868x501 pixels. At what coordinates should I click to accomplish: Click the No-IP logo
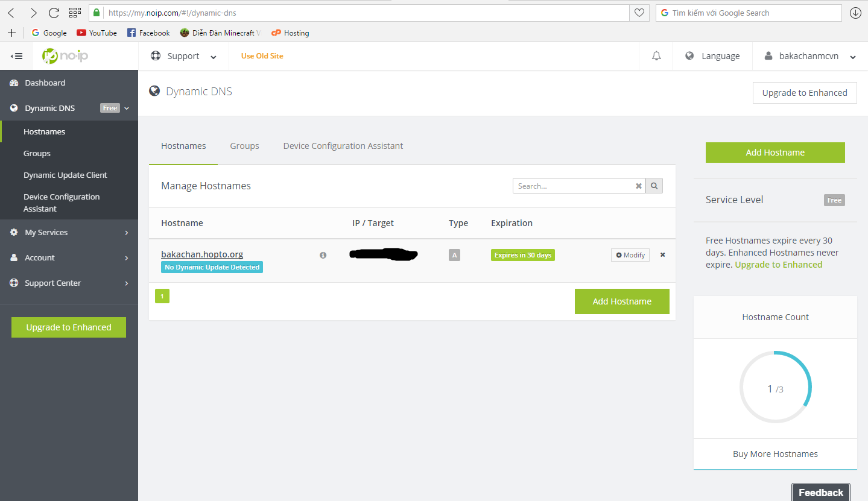coord(65,56)
